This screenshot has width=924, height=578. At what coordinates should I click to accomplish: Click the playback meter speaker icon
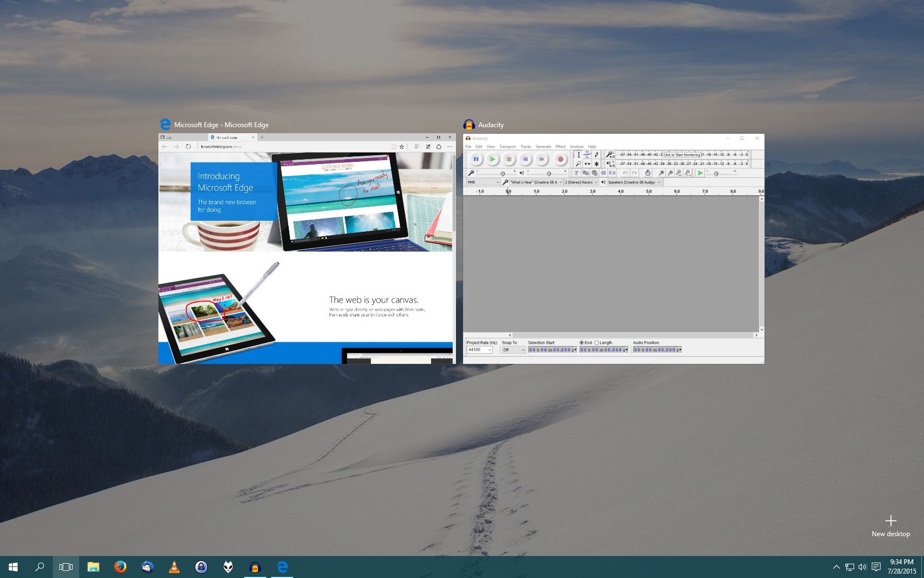[x=609, y=163]
